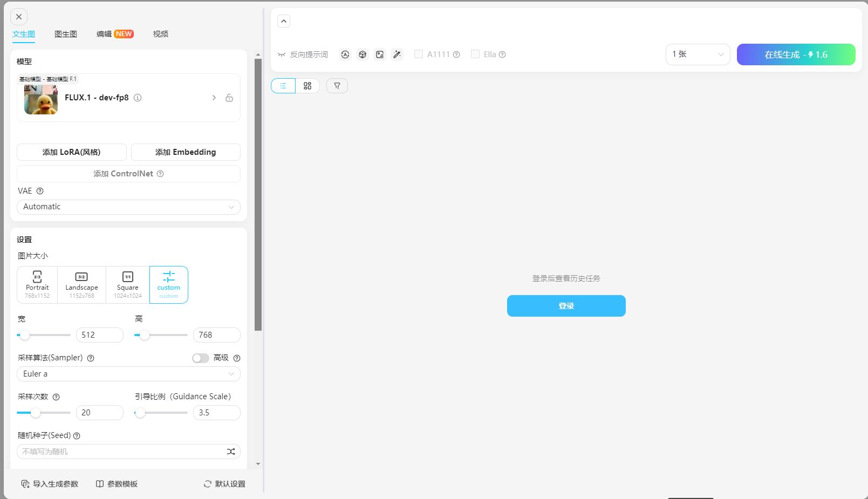The height and width of the screenshot is (499, 868).
Task: Click the 在线生成 generate button
Action: 796,54
